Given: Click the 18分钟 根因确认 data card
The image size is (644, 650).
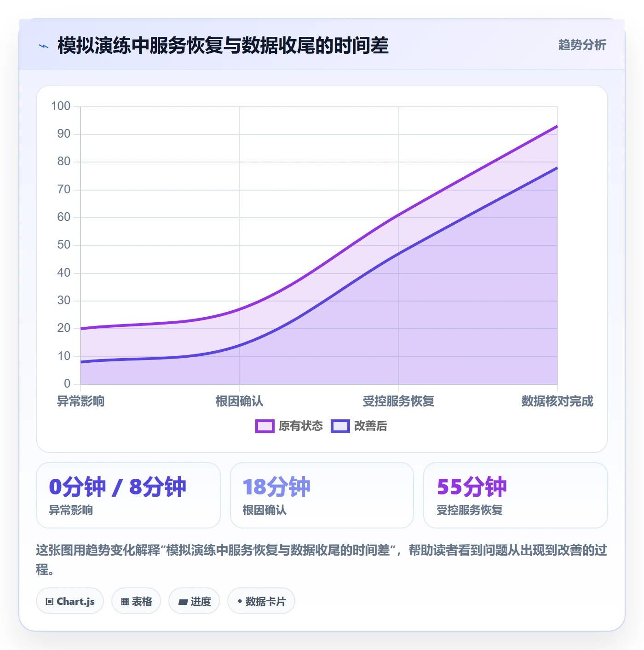Looking at the screenshot, I should tap(322, 495).
